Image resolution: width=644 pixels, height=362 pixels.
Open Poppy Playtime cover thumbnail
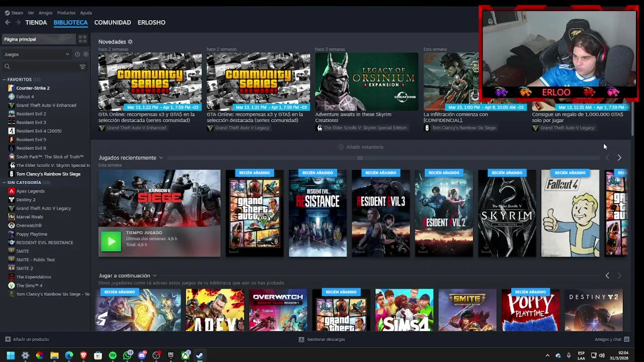click(530, 310)
